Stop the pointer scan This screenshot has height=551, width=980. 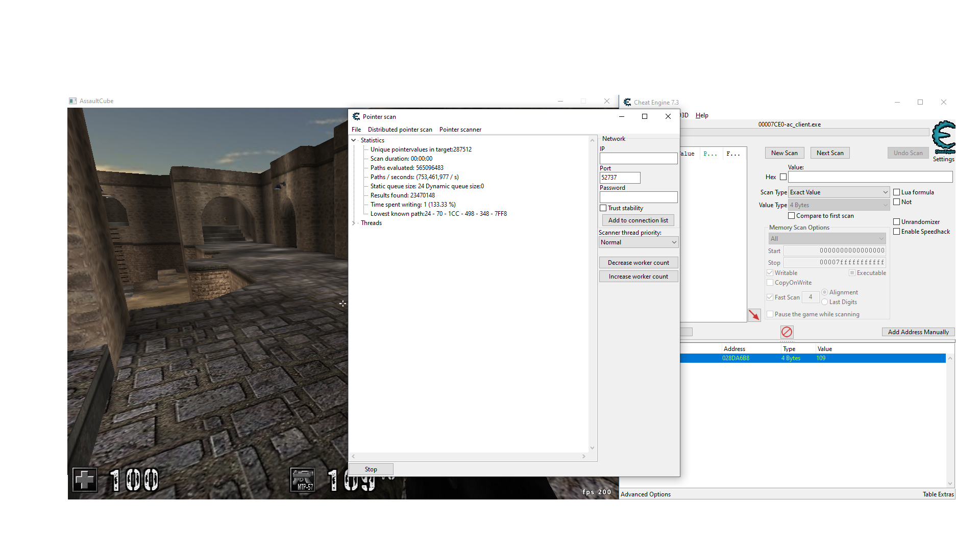[x=371, y=469]
